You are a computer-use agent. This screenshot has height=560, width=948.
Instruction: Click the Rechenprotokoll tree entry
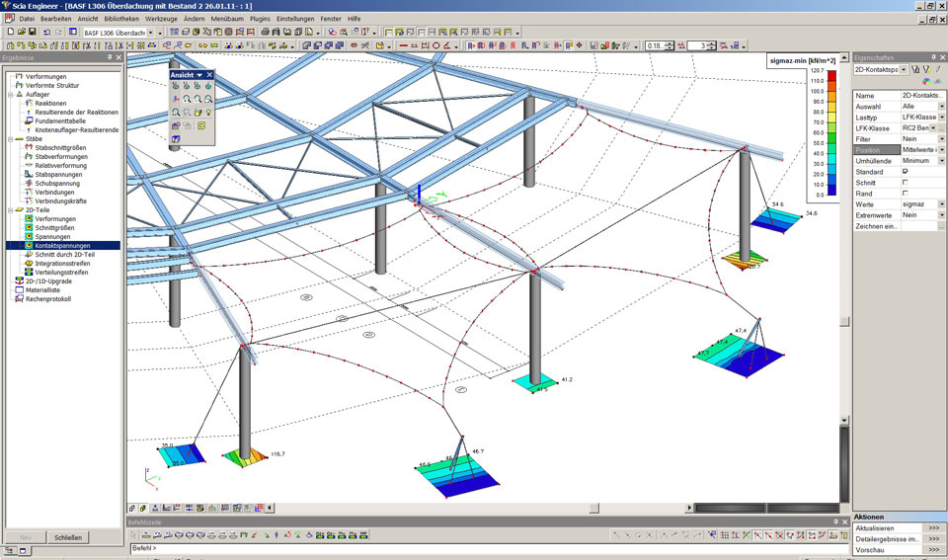pos(50,298)
